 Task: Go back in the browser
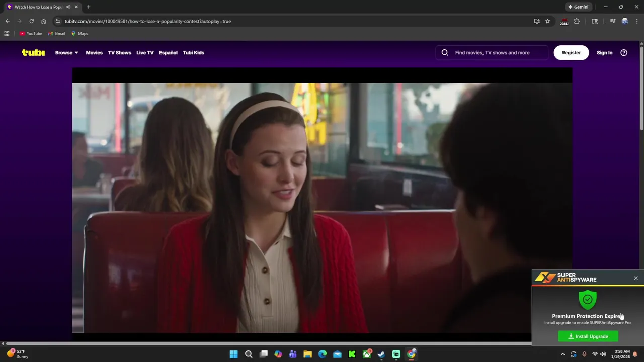(x=7, y=21)
